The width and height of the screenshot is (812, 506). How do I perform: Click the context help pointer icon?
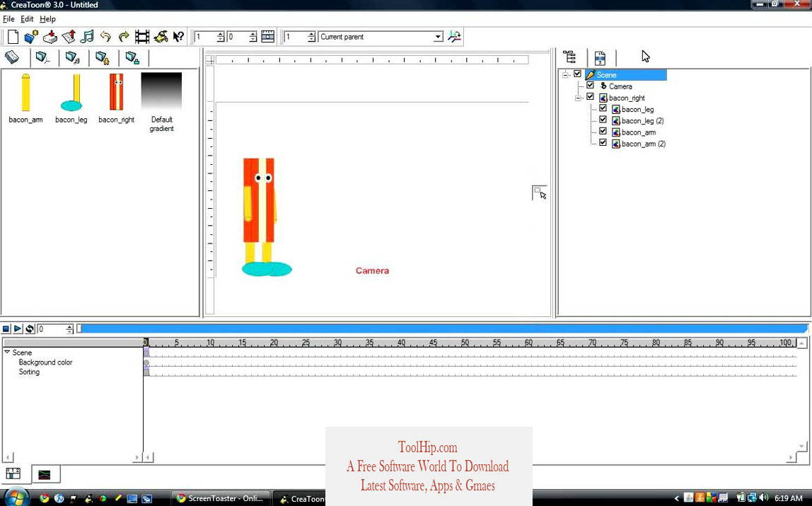[x=178, y=37]
